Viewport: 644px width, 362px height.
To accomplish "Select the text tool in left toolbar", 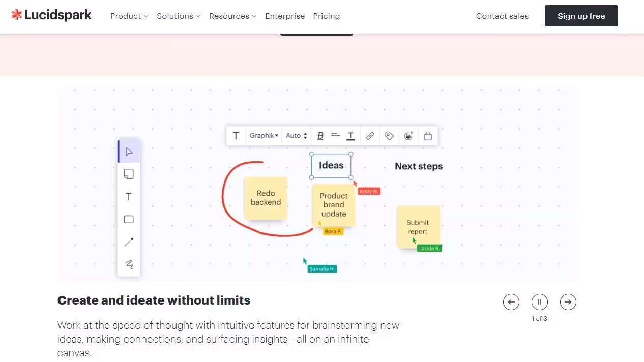I will point(129,197).
